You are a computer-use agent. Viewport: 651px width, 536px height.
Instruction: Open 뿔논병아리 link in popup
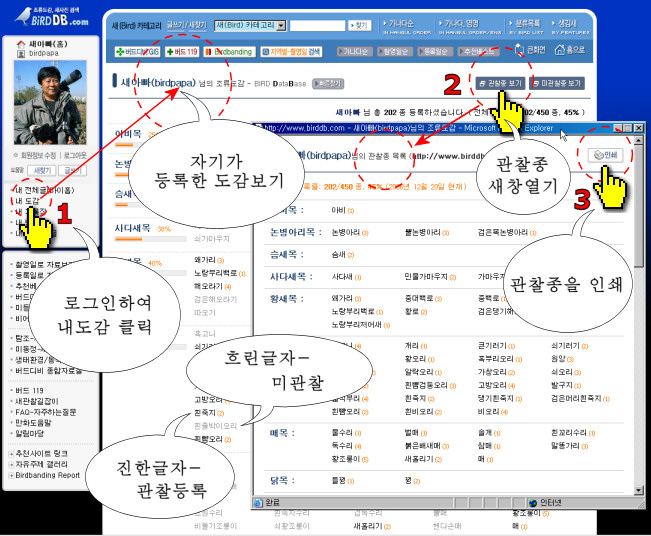pyautogui.click(x=422, y=233)
